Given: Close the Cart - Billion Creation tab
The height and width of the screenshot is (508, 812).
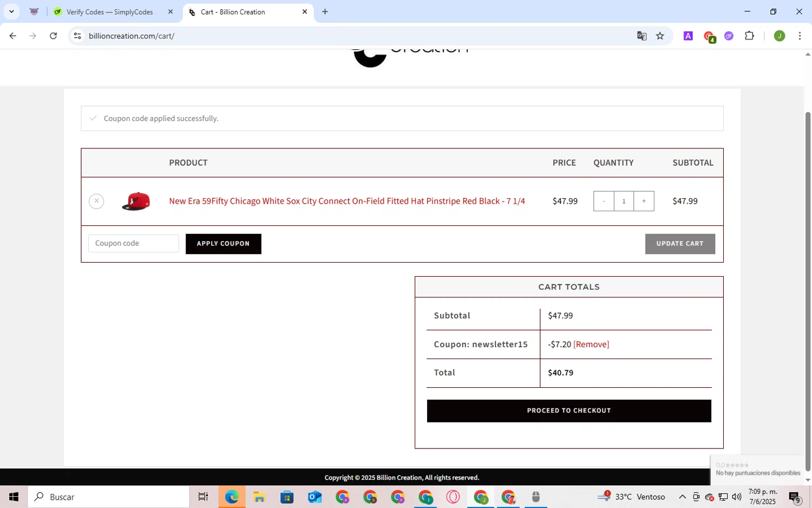Looking at the screenshot, I should click(305, 11).
